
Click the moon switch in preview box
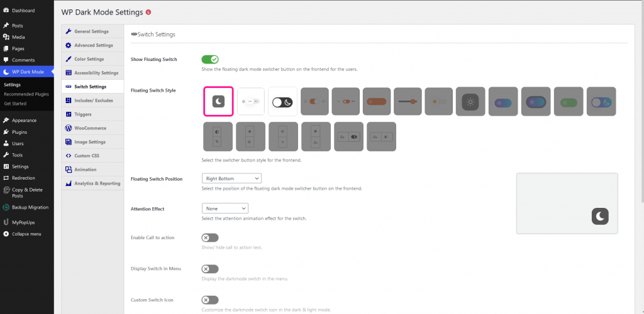click(599, 216)
